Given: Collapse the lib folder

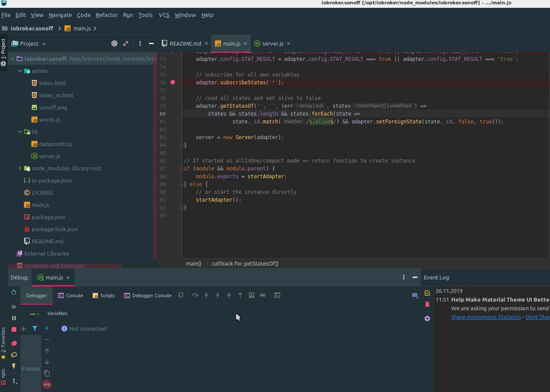Looking at the screenshot, I should [20, 132].
